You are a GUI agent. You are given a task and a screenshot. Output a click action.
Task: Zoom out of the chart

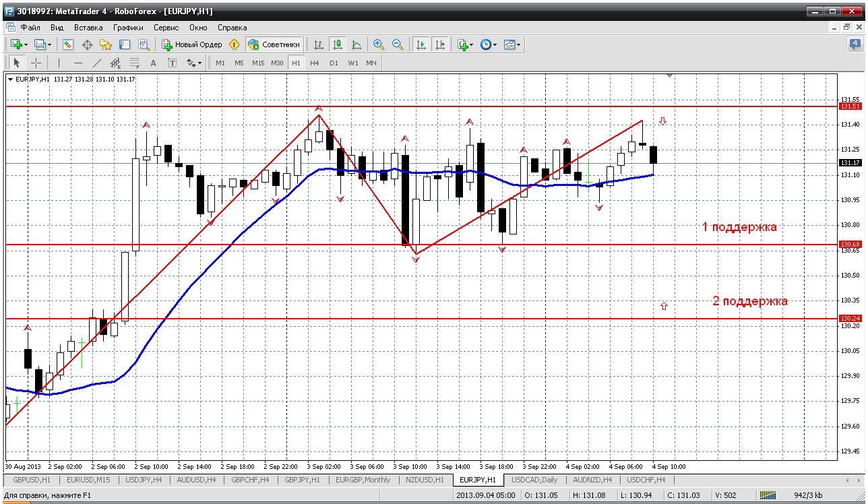click(x=398, y=44)
